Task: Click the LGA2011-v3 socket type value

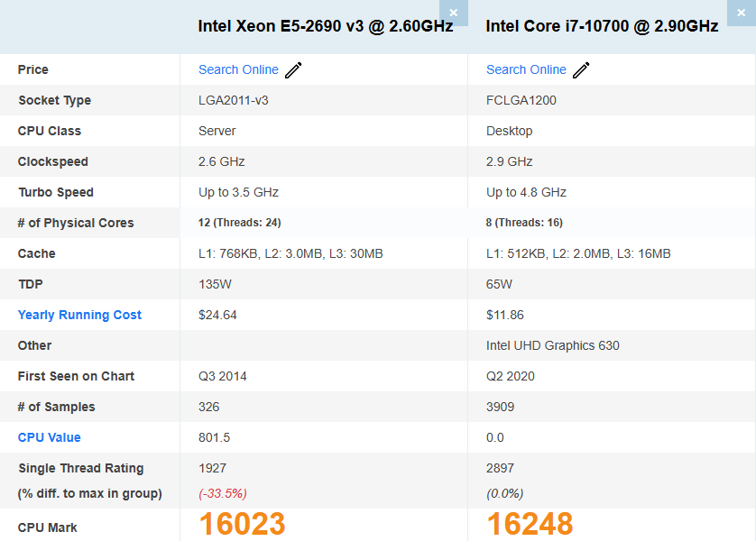Action: coord(233,100)
